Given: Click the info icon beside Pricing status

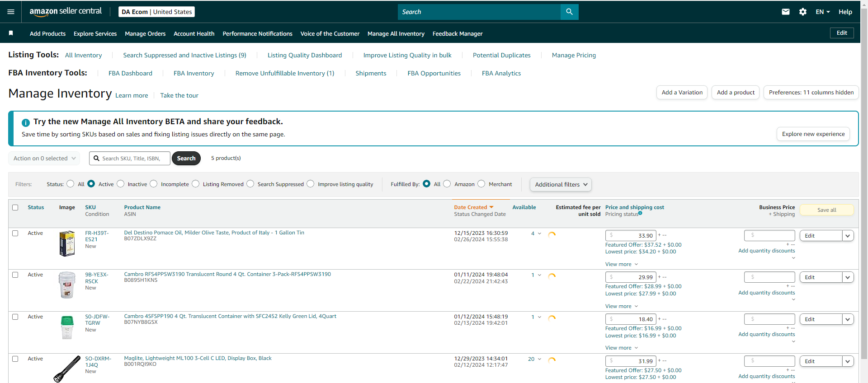Looking at the screenshot, I should 640,213.
